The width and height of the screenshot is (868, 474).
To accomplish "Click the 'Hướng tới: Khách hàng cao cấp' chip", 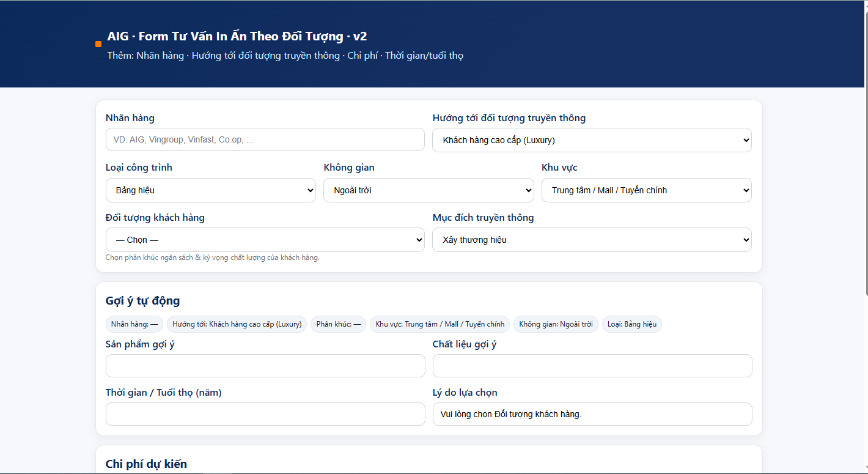I will coord(237,324).
